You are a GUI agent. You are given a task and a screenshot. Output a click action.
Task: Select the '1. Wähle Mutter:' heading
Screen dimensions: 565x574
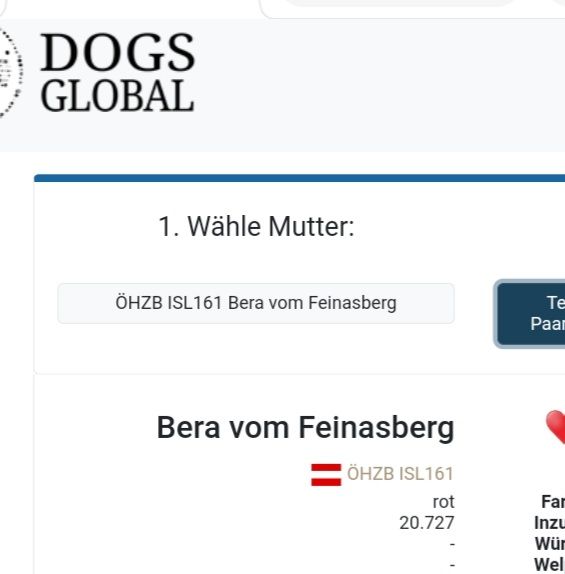click(x=256, y=227)
